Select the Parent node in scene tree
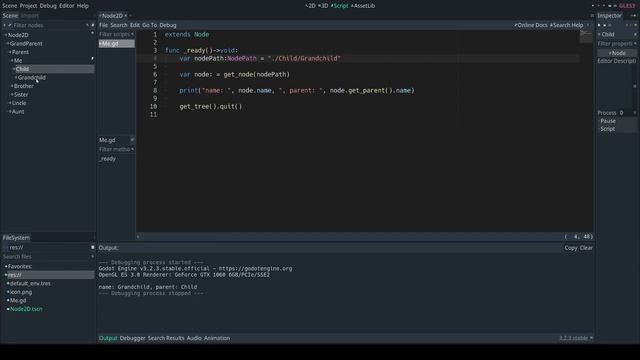The height and width of the screenshot is (360, 640). tap(20, 52)
